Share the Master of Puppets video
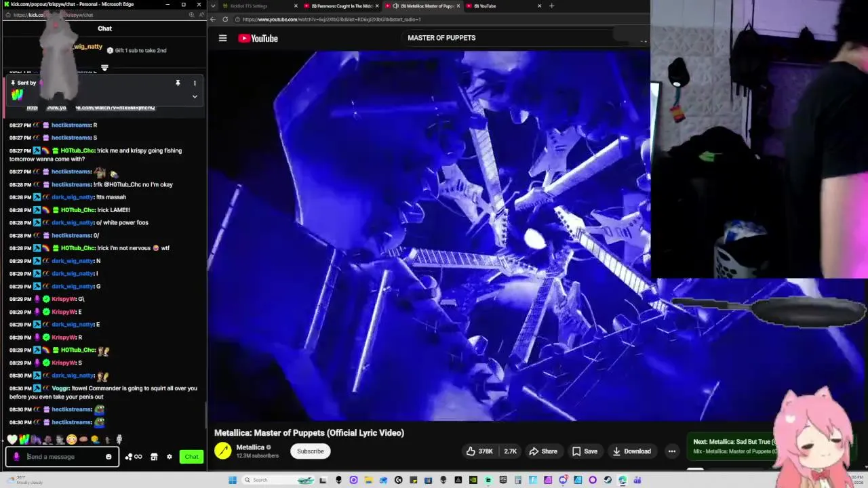This screenshot has height=488, width=868. point(542,451)
